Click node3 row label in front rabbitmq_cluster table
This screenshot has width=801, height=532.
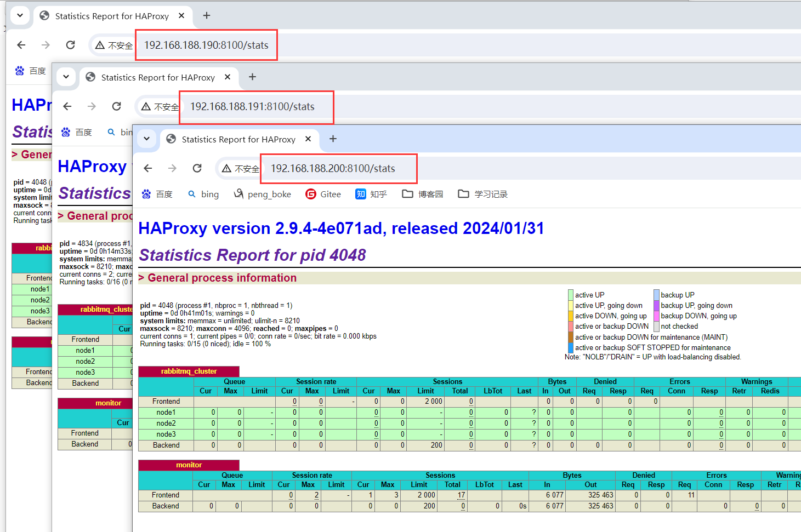point(166,434)
